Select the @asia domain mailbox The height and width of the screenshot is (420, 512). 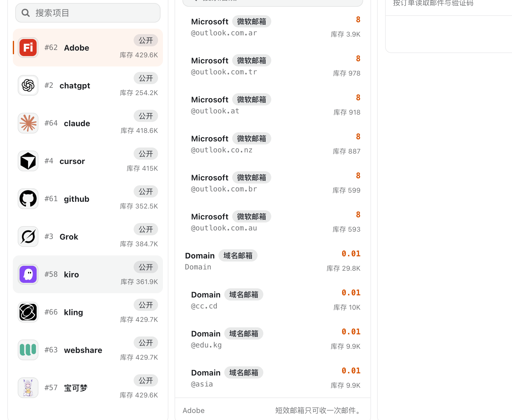pyautogui.click(x=273, y=378)
